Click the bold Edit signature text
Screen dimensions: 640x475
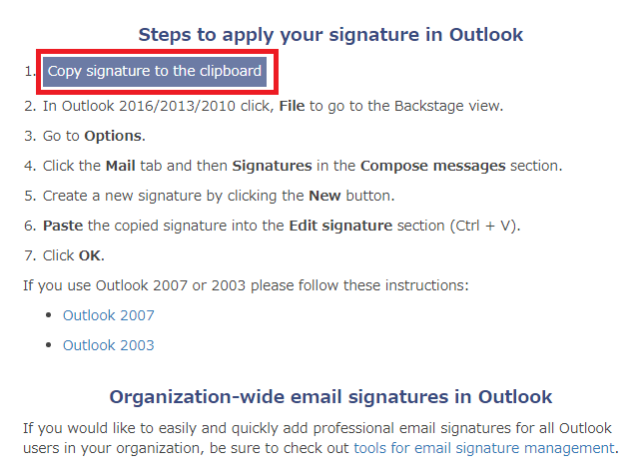[341, 226]
